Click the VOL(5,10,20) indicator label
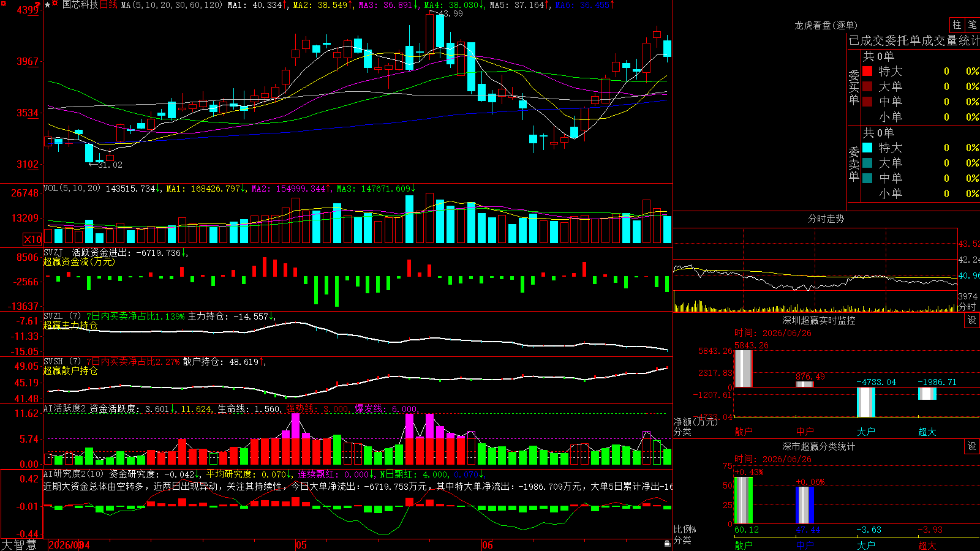This screenshot has height=551, width=980. click(72, 189)
